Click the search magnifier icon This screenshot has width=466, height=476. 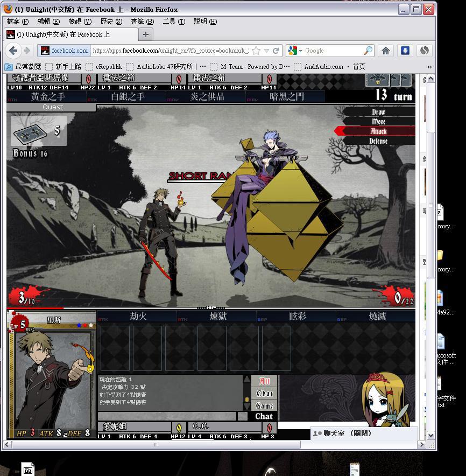pyautogui.click(x=368, y=51)
